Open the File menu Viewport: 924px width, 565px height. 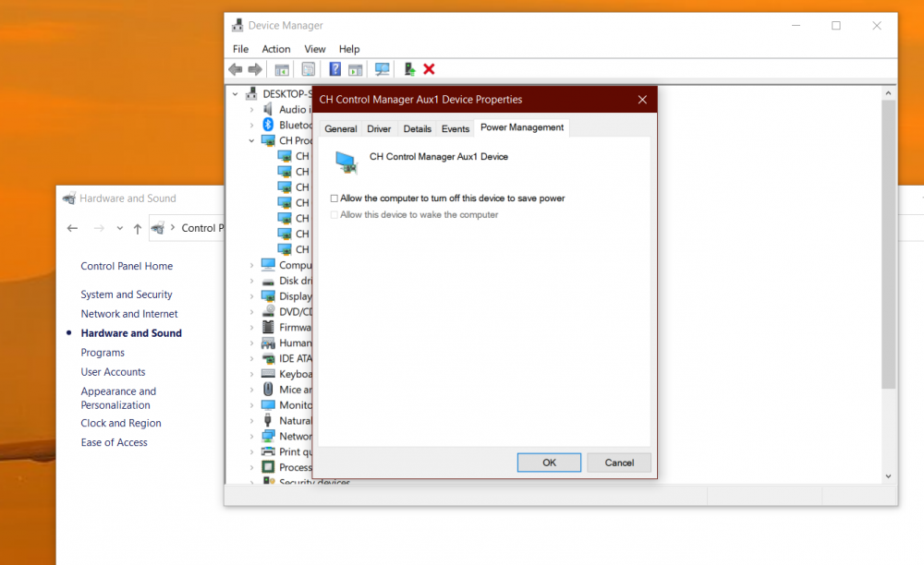pos(240,49)
